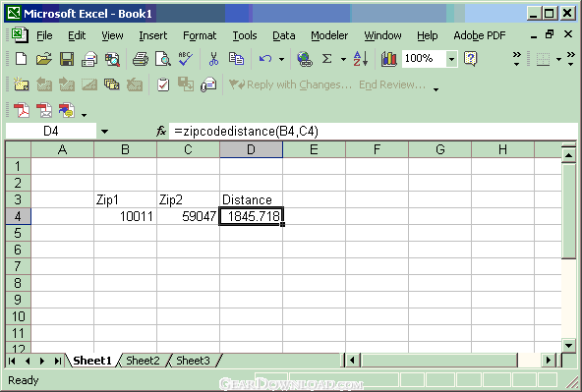Cut selection with the scissors icon
The height and width of the screenshot is (392, 582).
click(x=213, y=59)
